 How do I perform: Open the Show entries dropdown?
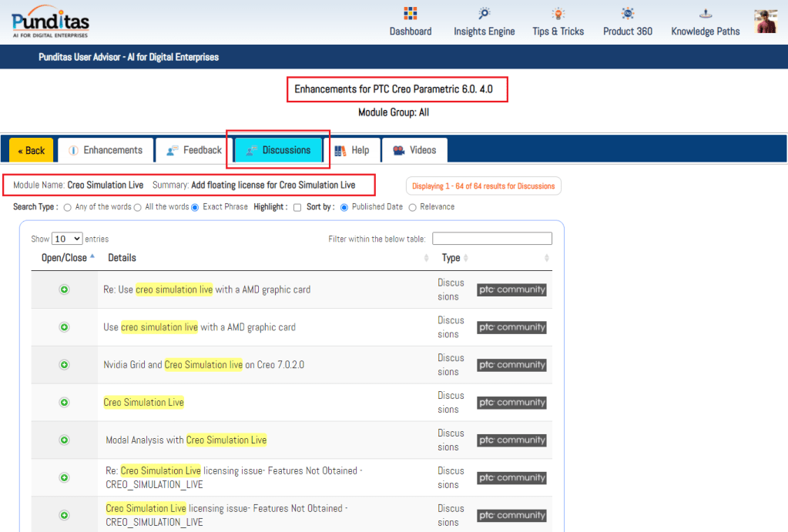point(67,239)
